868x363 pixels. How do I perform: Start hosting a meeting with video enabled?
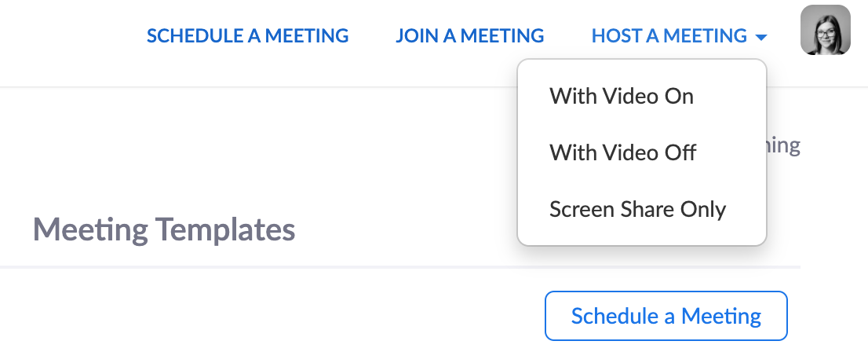622,96
